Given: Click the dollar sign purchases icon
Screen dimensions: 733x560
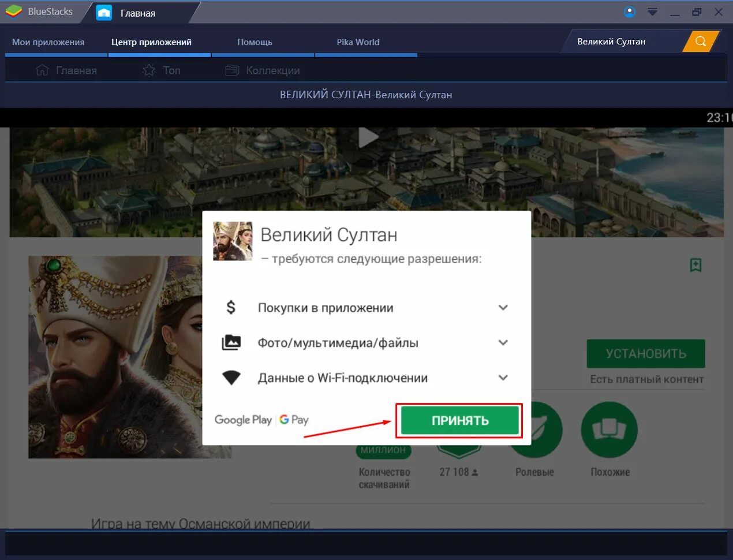Looking at the screenshot, I should tap(231, 307).
